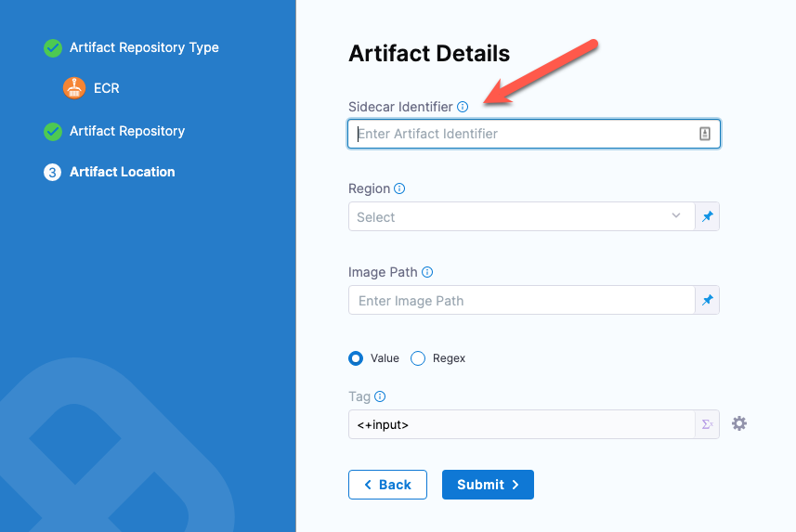The height and width of the screenshot is (532, 796).
Task: Click the identifier badge icon in Sidecar field
Action: click(x=705, y=134)
